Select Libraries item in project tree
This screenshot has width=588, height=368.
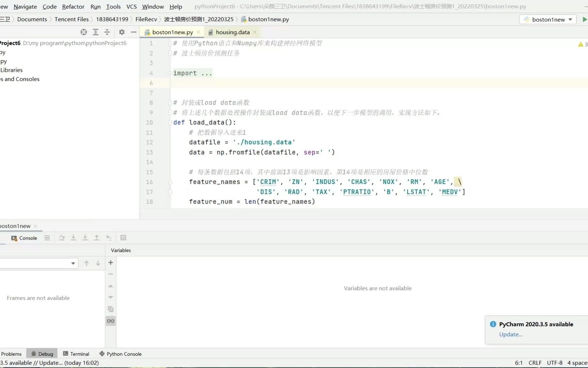[x=11, y=70]
